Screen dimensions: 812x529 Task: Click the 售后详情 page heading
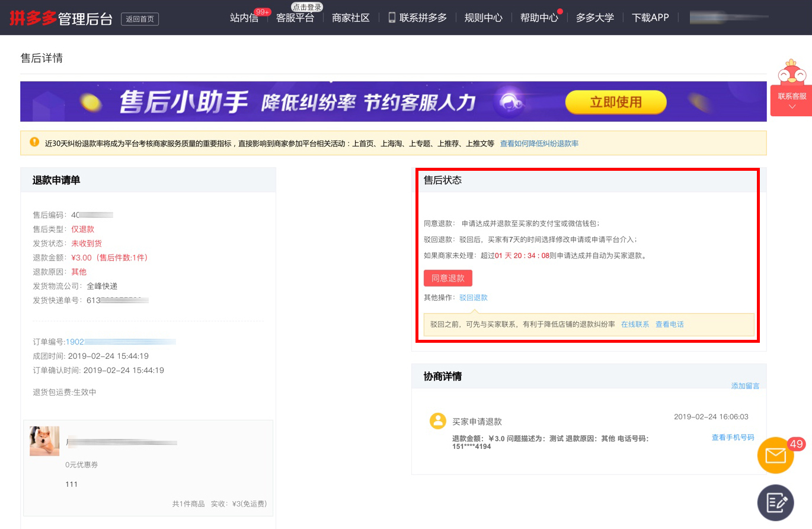41,58
